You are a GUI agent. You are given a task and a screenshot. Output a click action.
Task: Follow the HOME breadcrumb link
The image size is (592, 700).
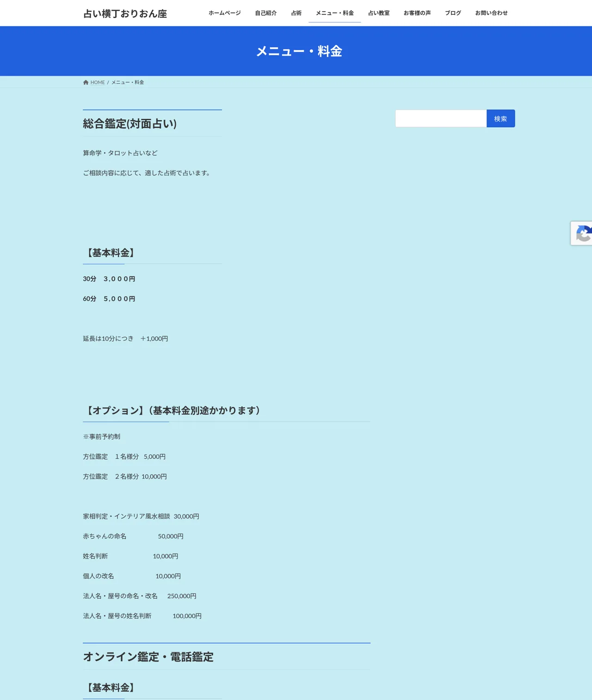tap(98, 82)
